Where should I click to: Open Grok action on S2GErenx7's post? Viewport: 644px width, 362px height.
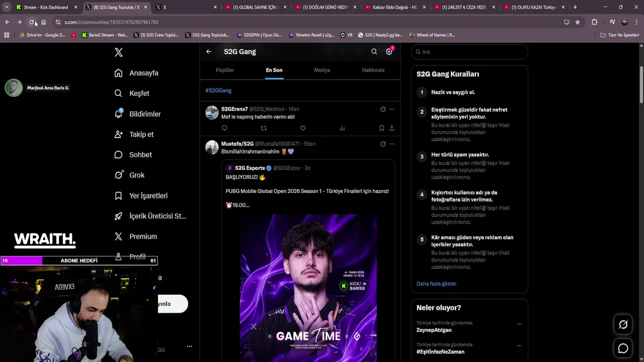point(383,109)
